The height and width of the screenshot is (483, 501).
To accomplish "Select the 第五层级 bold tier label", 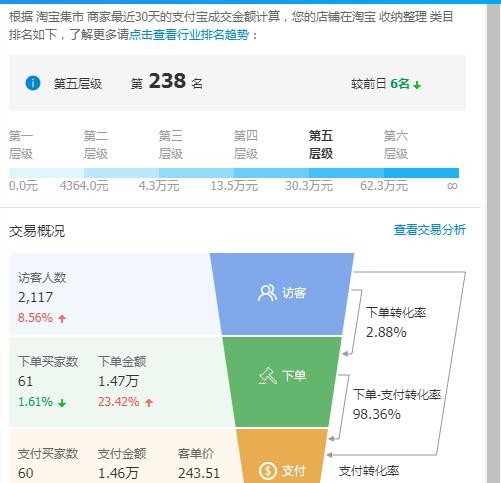I will 321,145.
